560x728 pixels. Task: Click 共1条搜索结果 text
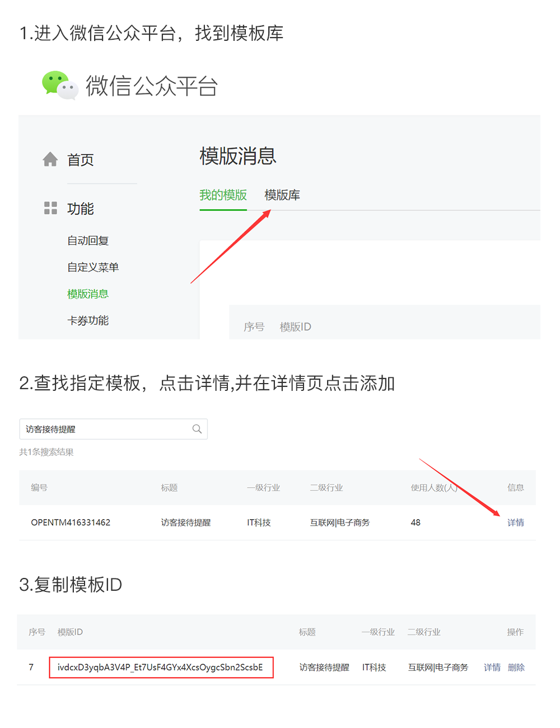tap(46, 452)
